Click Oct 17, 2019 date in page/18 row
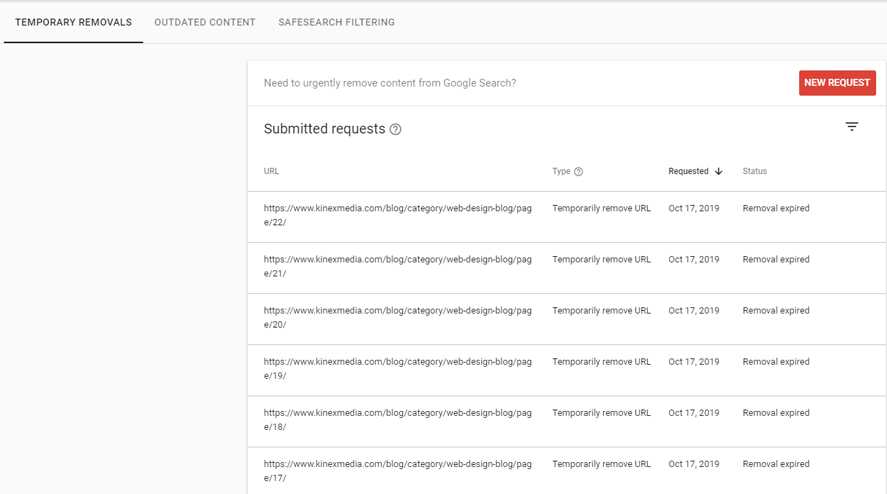887x494 pixels. click(694, 413)
